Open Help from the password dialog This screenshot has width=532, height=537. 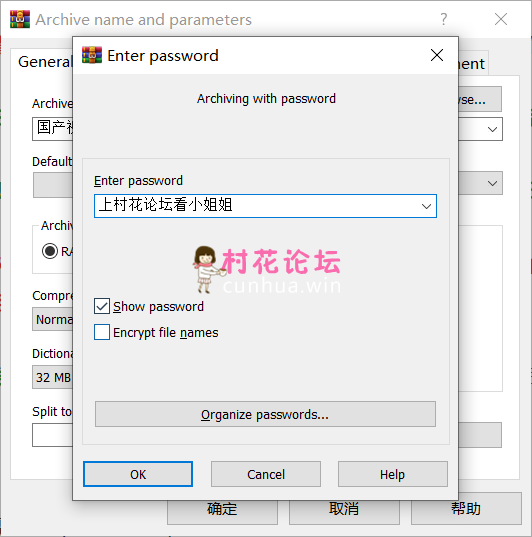393,474
